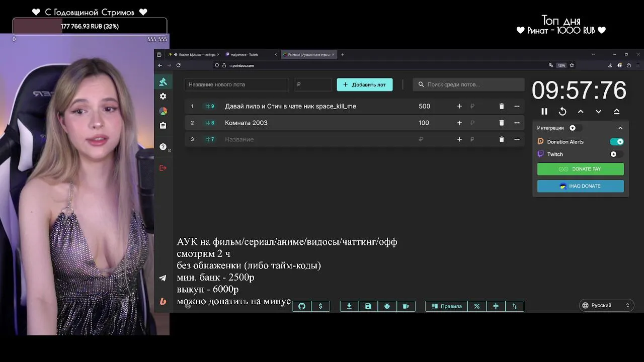644x362 pixels.
Task: Open the Правила rules button
Action: (x=447, y=306)
